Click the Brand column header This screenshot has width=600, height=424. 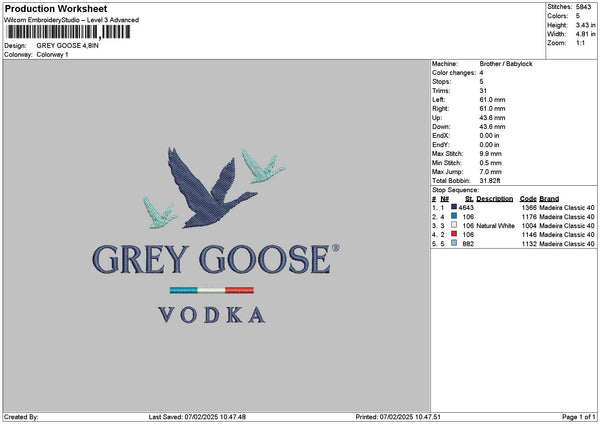pos(549,199)
